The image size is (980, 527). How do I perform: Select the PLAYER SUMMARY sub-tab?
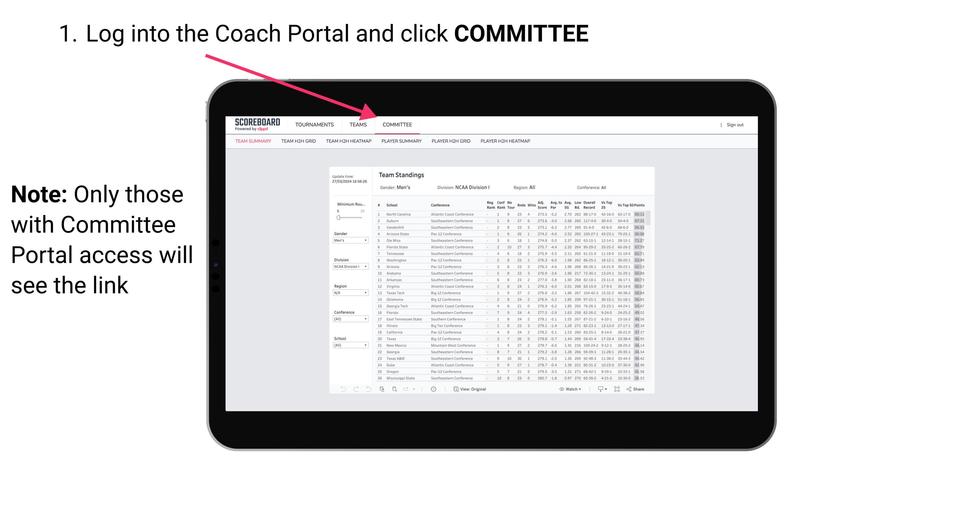click(x=401, y=142)
